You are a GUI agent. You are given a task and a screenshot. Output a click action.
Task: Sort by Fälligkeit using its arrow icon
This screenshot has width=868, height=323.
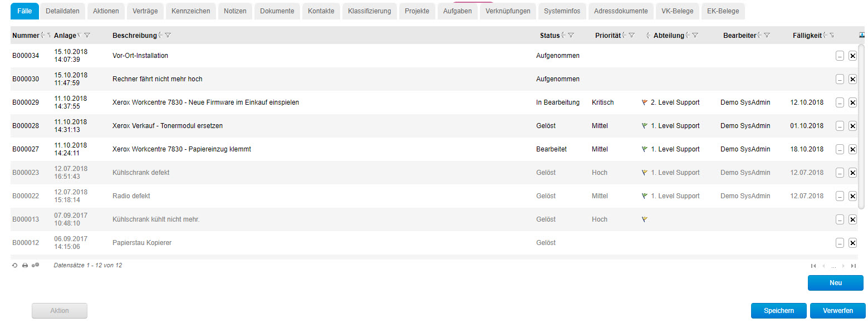pos(825,35)
